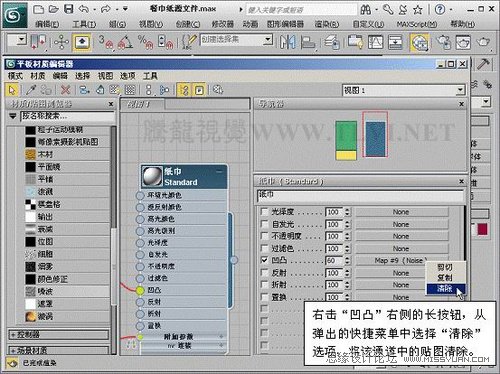The width and height of the screenshot is (500, 374).
Task: Open the selection filter dropdown on main toolbar
Action: click(21, 40)
